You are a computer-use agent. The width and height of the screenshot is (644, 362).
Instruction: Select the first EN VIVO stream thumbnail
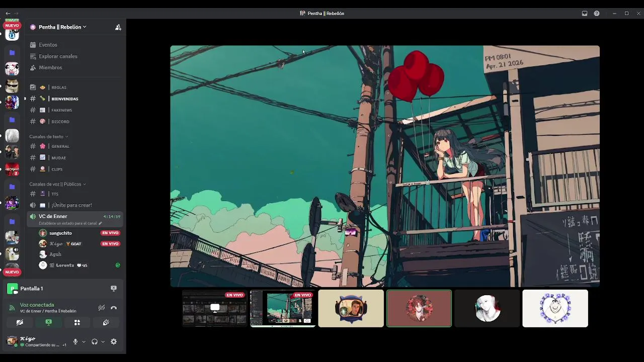(x=215, y=308)
